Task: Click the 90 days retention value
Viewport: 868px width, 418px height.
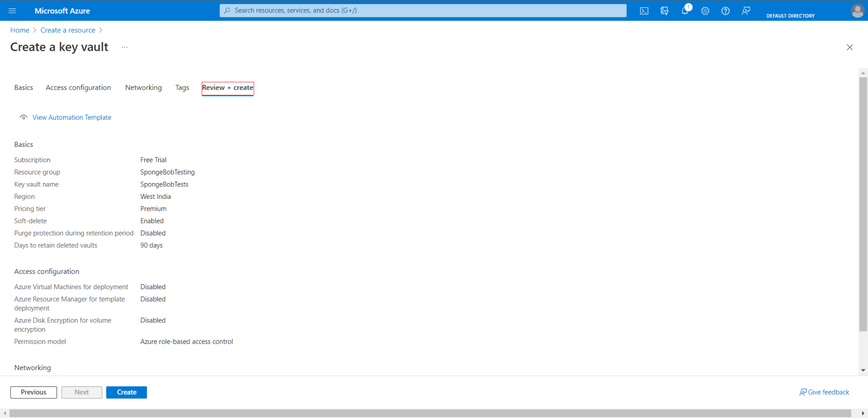Action: [x=151, y=246]
